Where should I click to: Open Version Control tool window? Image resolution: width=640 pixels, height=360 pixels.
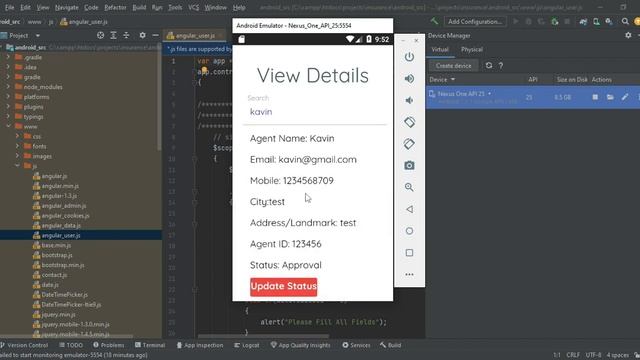click(24, 345)
